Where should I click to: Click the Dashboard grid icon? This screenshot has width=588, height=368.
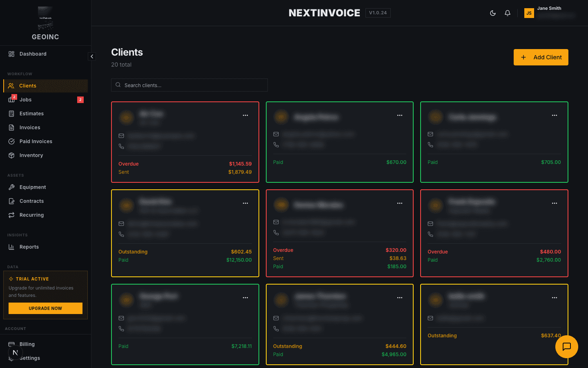(x=11, y=54)
